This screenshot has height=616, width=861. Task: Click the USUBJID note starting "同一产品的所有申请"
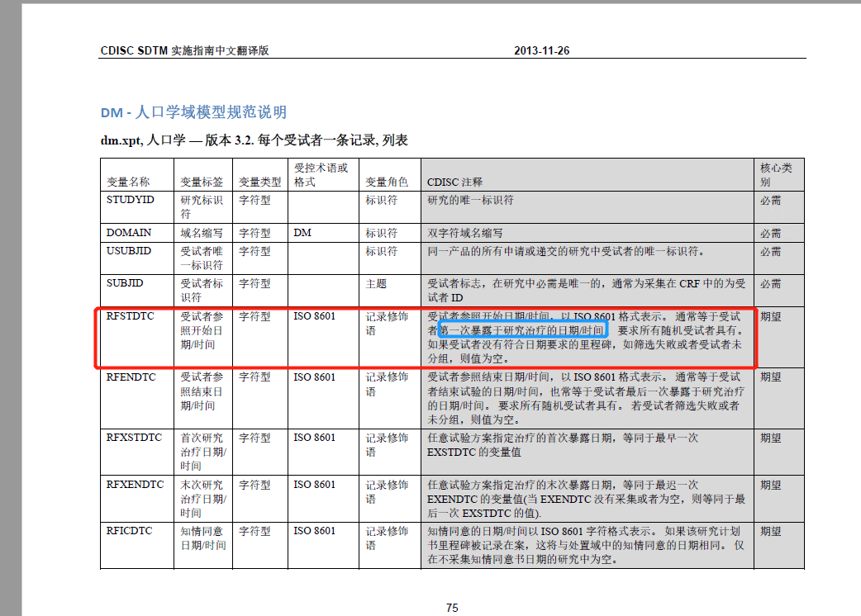tap(565, 251)
